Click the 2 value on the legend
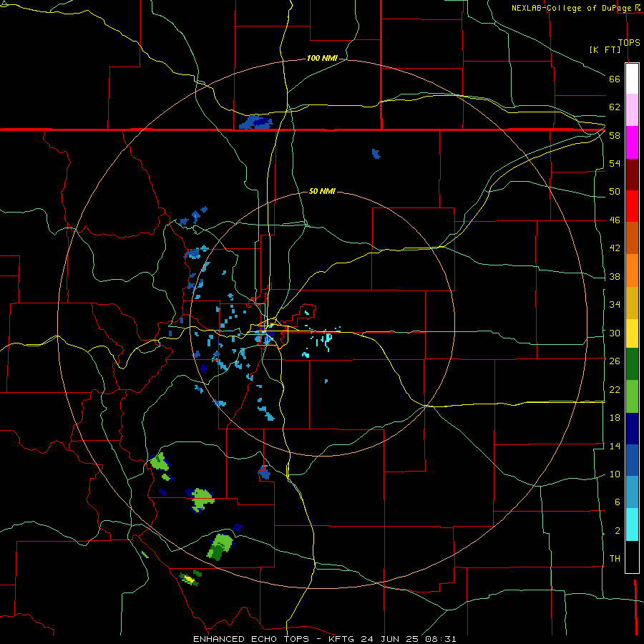 point(617,530)
